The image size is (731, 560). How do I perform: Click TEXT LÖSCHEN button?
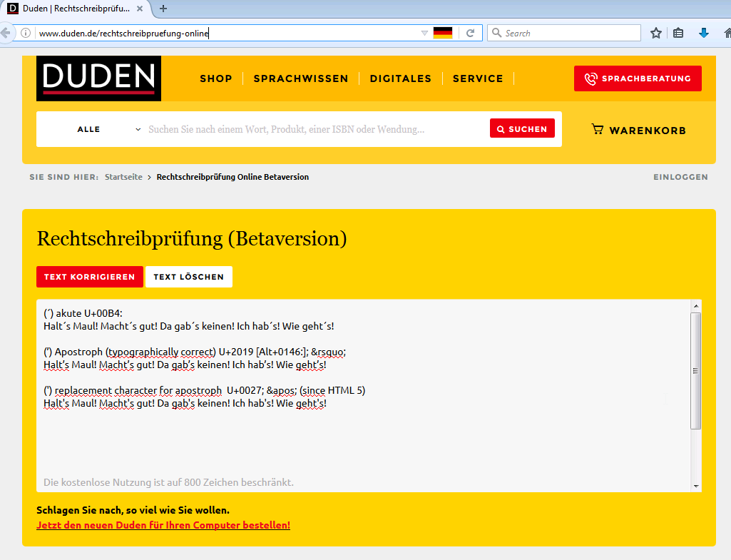click(x=189, y=277)
